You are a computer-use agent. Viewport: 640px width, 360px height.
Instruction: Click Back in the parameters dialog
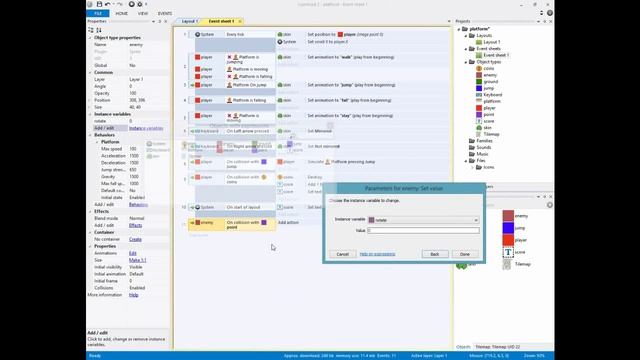(x=435, y=254)
